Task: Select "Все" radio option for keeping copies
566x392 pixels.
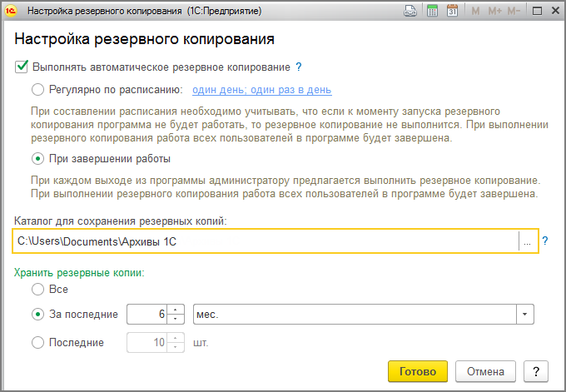Action: pos(37,290)
